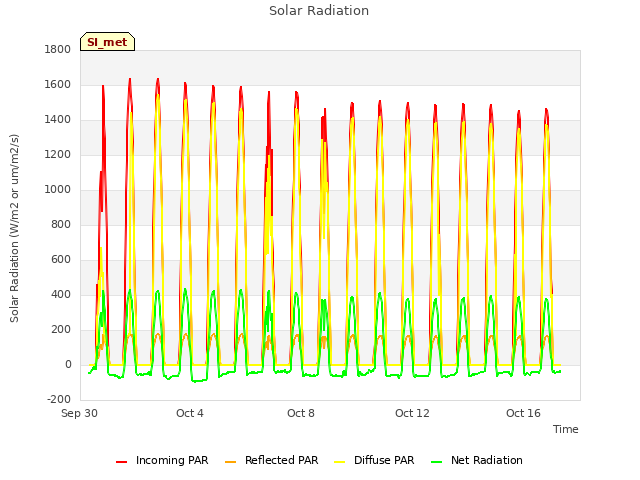Screen dimensions: 640x480
Task: Select the Net Radiation legend label
Action: [x=487, y=460]
